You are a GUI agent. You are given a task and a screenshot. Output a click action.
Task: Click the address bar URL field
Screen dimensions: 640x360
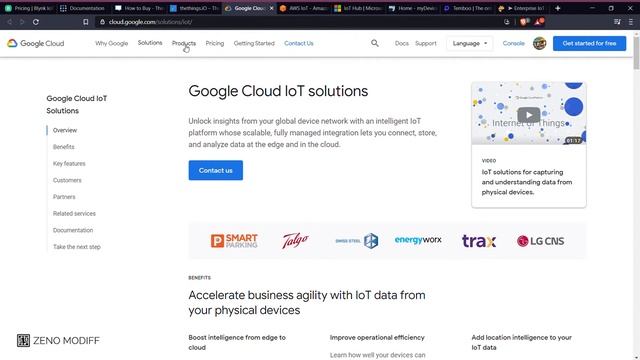point(298,22)
